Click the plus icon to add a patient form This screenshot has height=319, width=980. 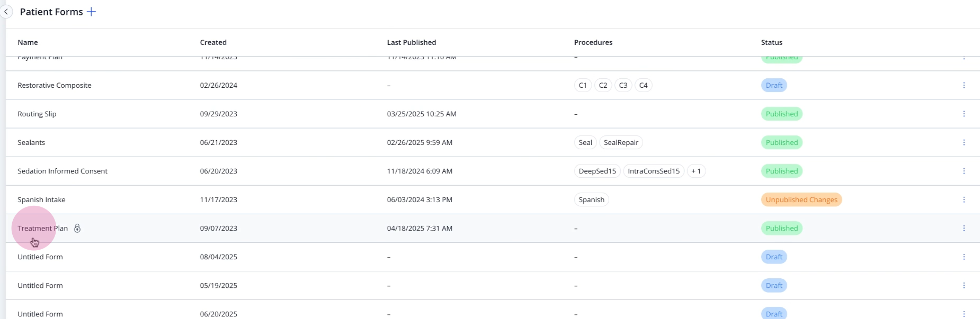91,12
